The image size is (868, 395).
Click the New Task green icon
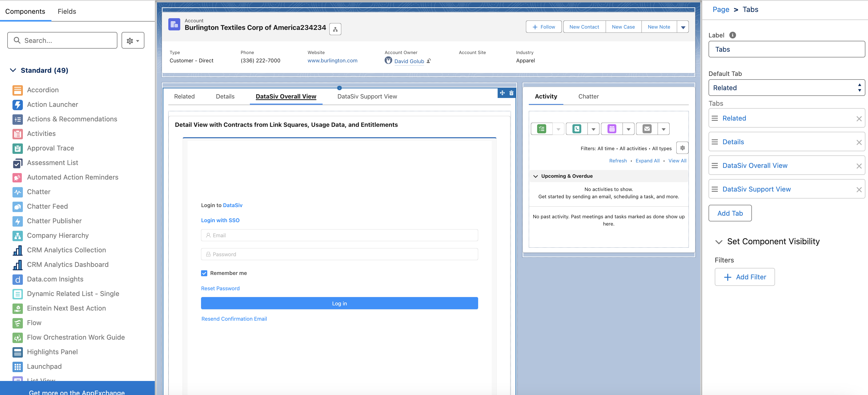point(541,129)
